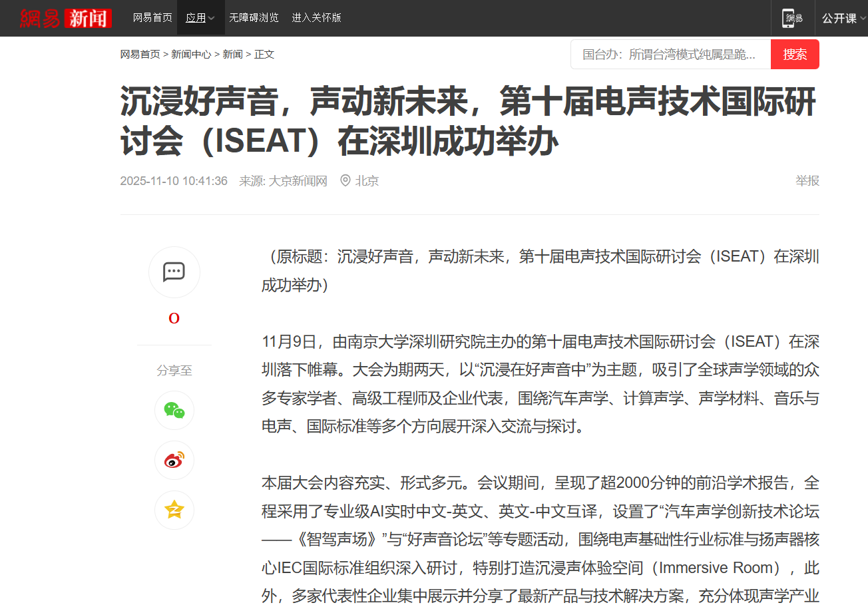Share the article to WeChat
868x609 pixels.
coord(174,410)
